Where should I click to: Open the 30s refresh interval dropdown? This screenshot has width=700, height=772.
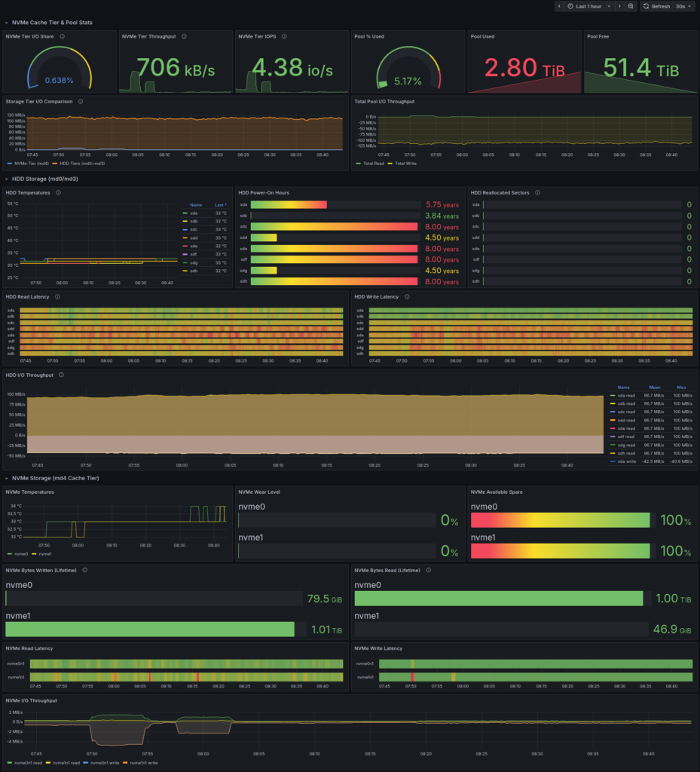tap(683, 6)
